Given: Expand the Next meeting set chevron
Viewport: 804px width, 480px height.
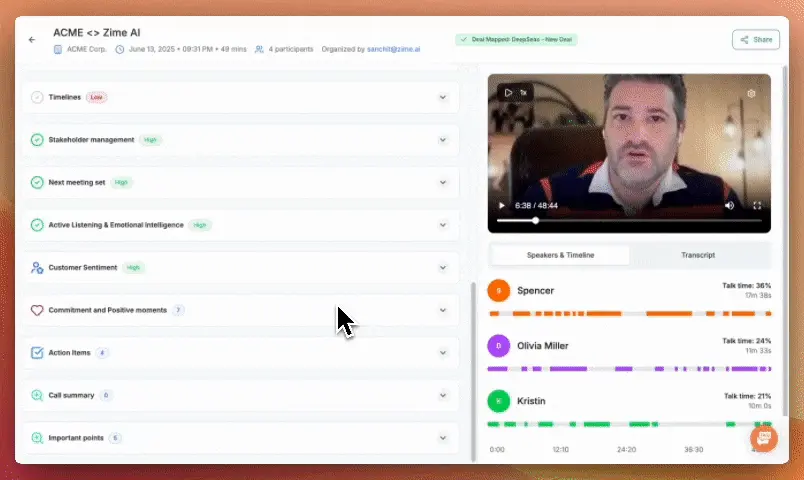Looking at the screenshot, I should click(x=443, y=183).
